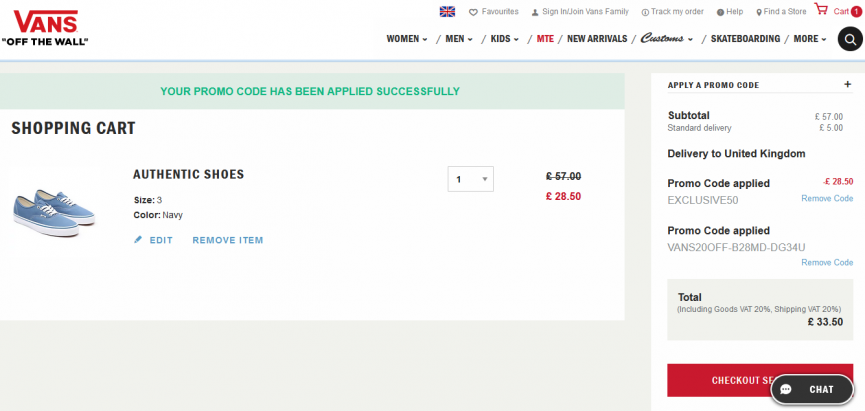The height and width of the screenshot is (411, 865).
Task: Click the navy Authentic Shoes thumbnail
Action: click(54, 213)
